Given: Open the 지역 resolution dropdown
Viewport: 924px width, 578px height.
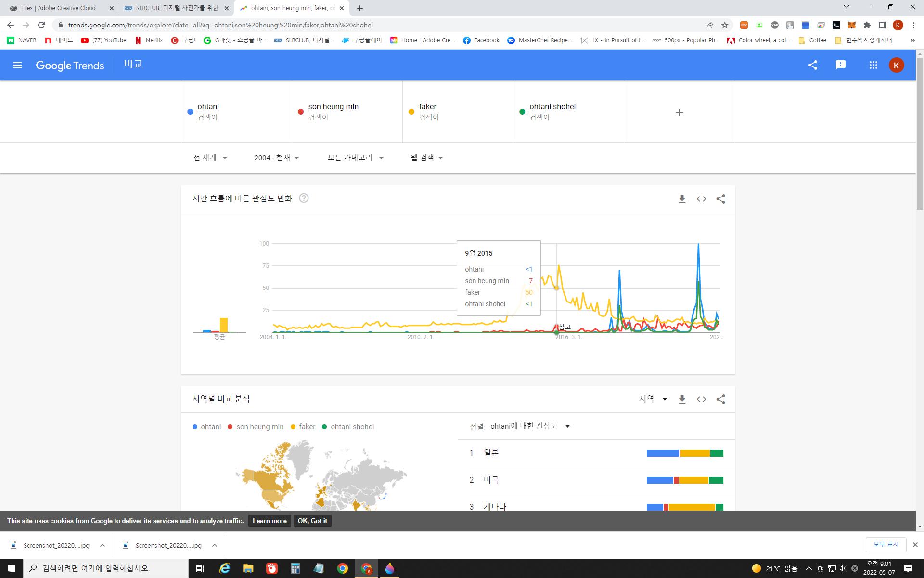Looking at the screenshot, I should [653, 399].
